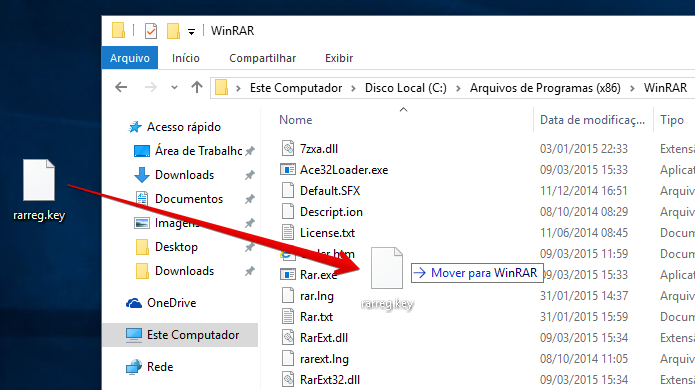This screenshot has width=695, height=390.
Task: Select the 7zxa.dll file
Action: tap(319, 148)
